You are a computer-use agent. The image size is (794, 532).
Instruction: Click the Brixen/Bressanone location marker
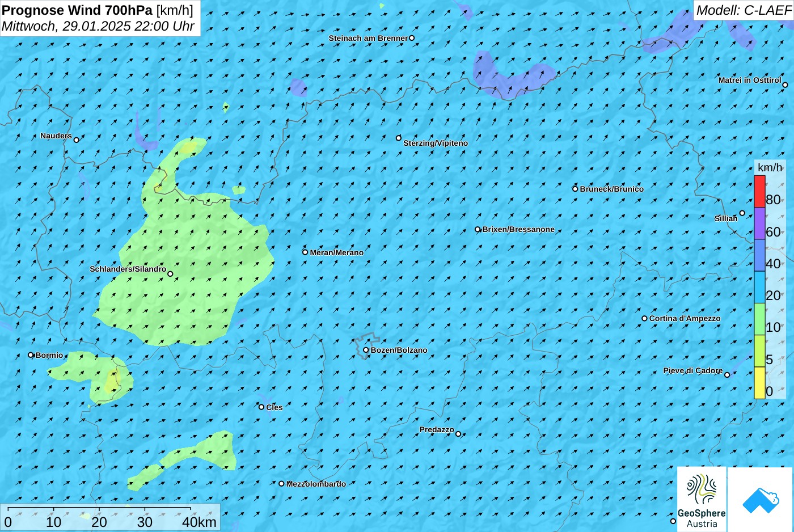click(x=478, y=230)
